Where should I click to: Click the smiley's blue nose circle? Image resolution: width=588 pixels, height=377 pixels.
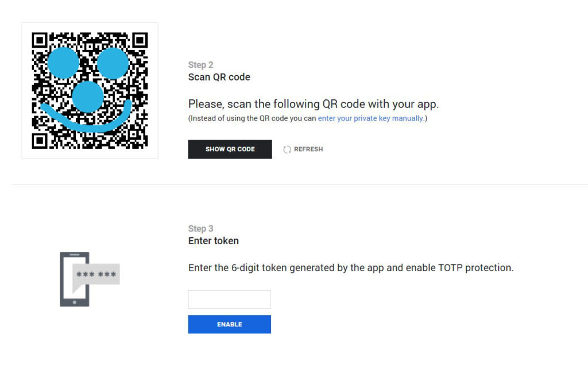[x=88, y=96]
